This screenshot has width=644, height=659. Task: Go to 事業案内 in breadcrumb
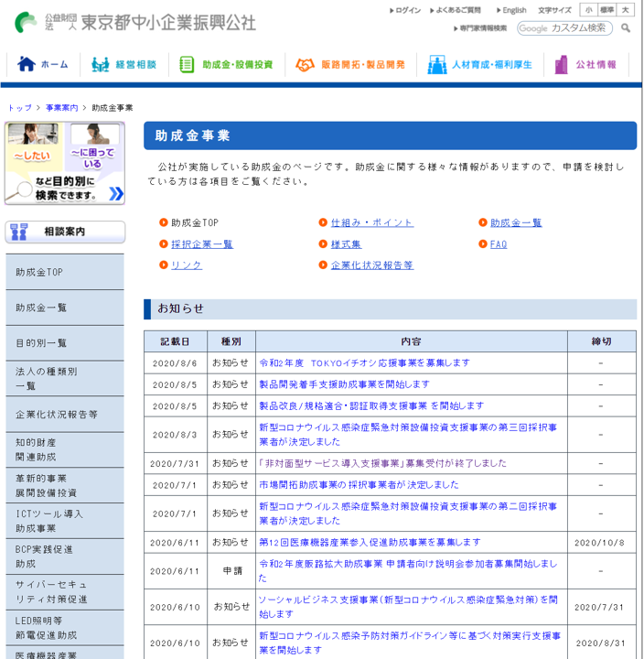(62, 108)
